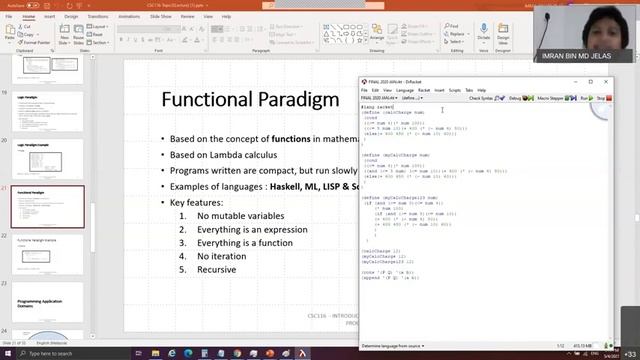
Task: Click the text highlight color icon
Action: pos(185,40)
